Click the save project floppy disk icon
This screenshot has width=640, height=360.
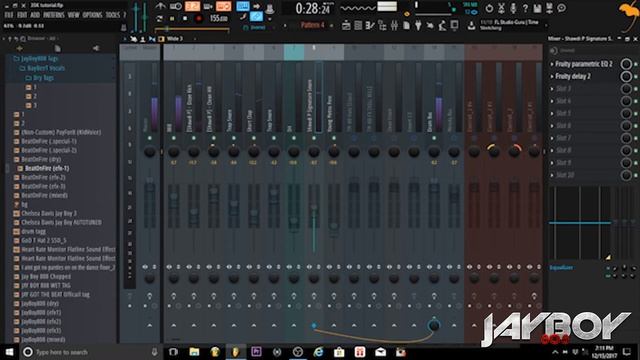click(538, 8)
